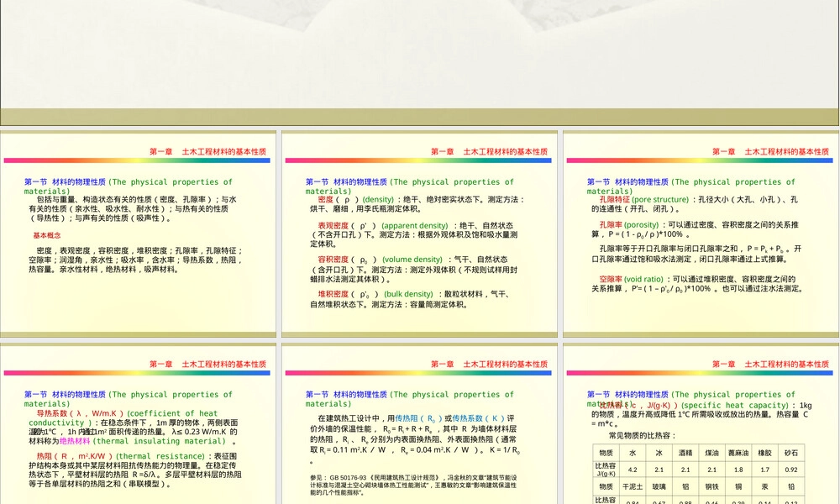Image resolution: width=840 pixels, height=504 pixels.
Task: Click the green text (volume density)
Action: click(412, 260)
